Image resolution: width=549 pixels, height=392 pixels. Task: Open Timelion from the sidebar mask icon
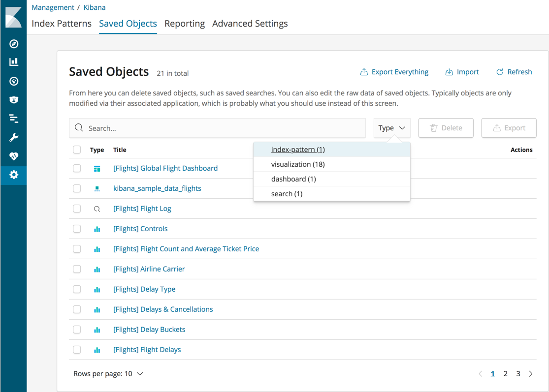14,100
